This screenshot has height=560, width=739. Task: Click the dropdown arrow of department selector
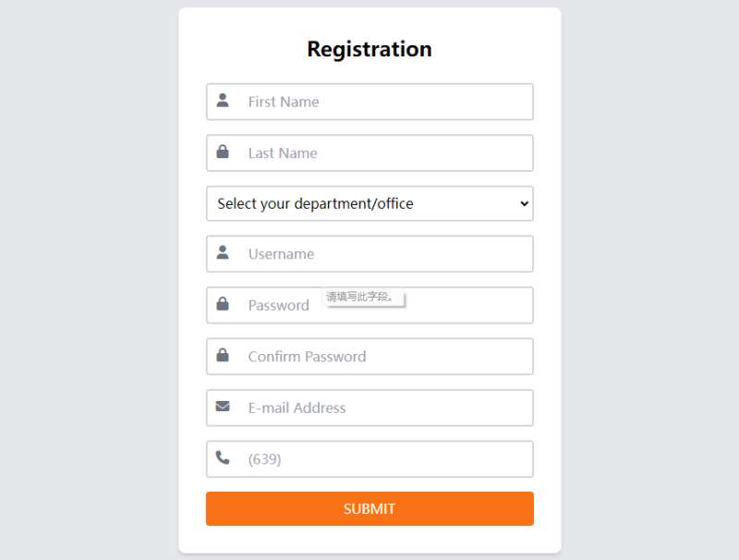[524, 203]
